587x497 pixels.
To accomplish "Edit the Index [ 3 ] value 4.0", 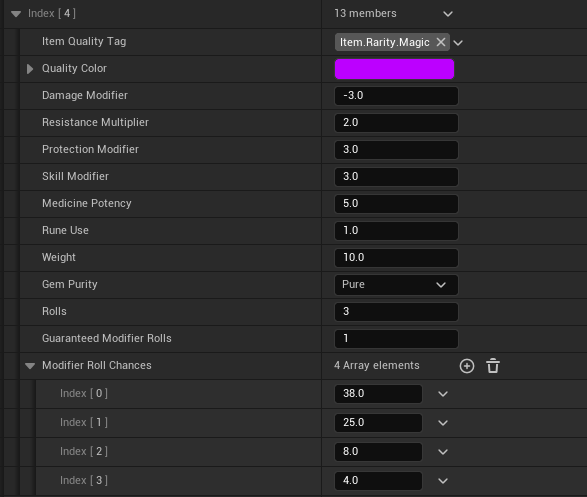I will click(378, 481).
